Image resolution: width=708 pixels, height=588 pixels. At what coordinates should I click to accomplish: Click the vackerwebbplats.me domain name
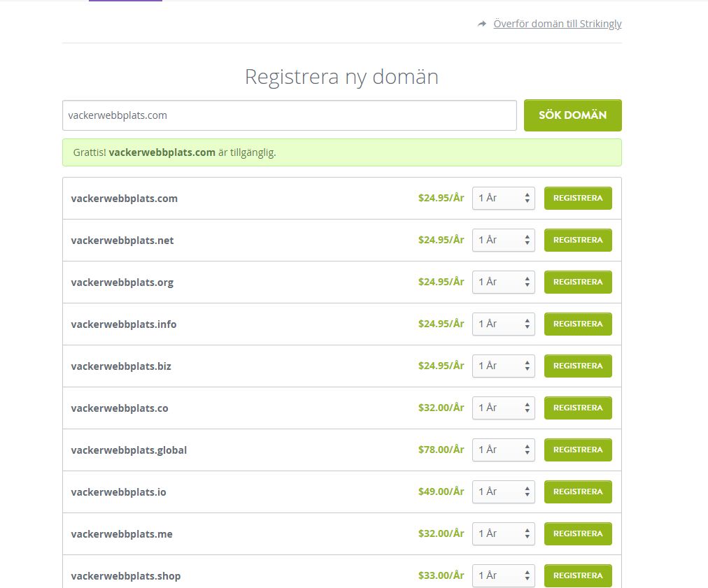tap(122, 534)
